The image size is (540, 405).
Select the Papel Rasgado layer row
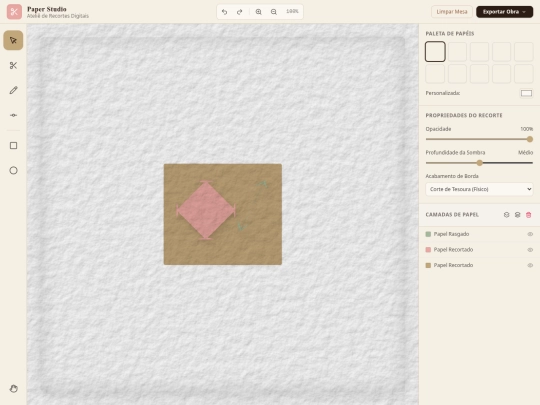tap(479, 234)
